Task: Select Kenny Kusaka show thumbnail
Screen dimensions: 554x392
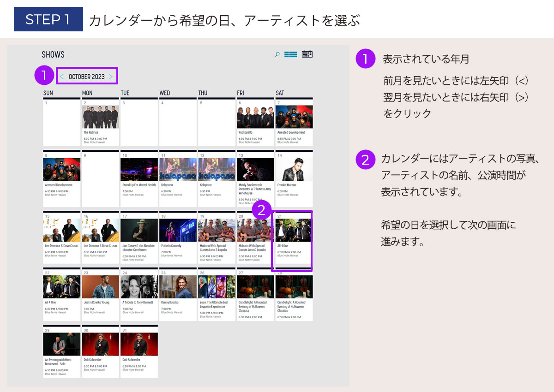Action: [x=178, y=287]
